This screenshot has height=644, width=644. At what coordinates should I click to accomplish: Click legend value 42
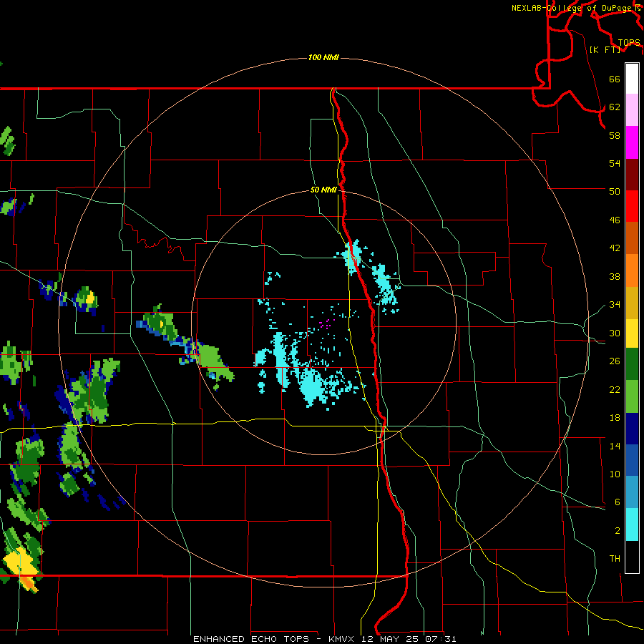615,248
